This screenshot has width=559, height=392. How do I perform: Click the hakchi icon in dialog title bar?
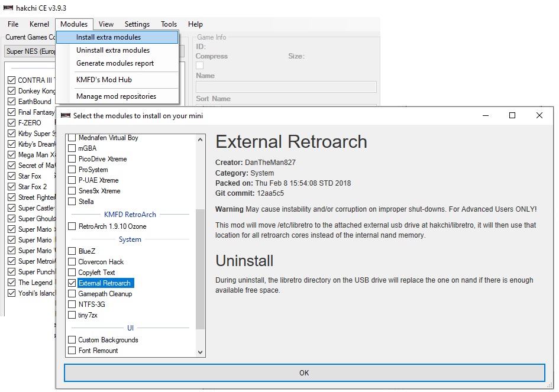[x=65, y=115]
